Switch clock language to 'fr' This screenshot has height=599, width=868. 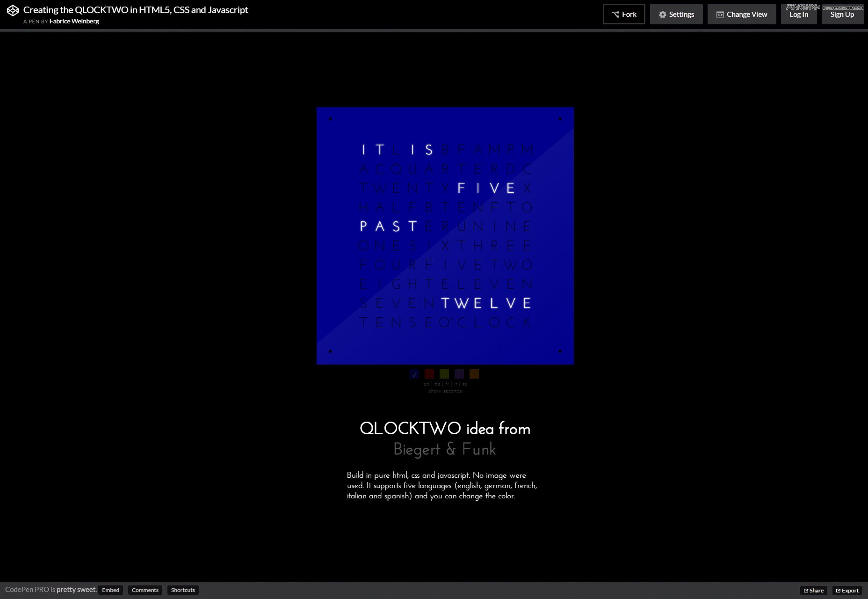pos(447,384)
